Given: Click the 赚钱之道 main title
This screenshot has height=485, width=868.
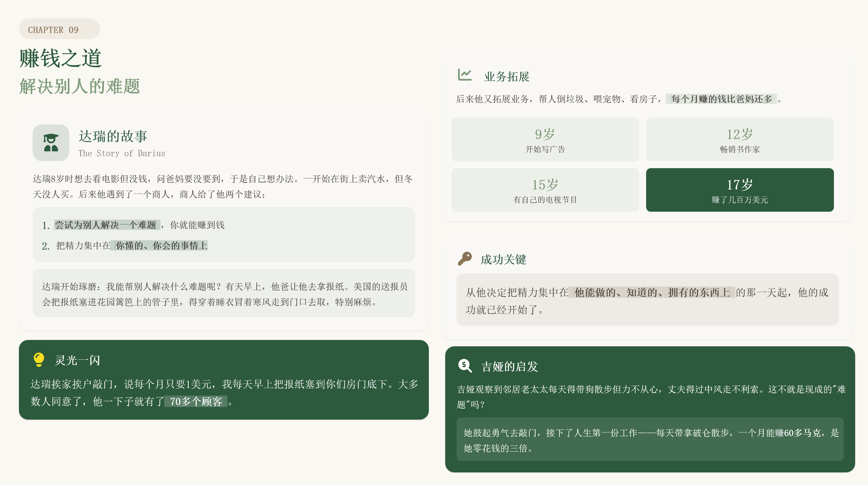Looking at the screenshot, I should (x=61, y=58).
